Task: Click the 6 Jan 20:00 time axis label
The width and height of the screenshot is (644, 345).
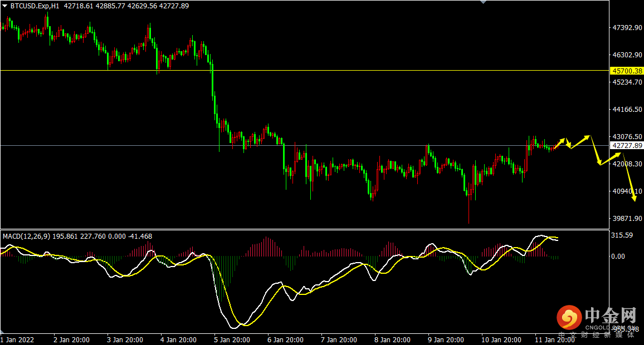Action: pos(285,339)
